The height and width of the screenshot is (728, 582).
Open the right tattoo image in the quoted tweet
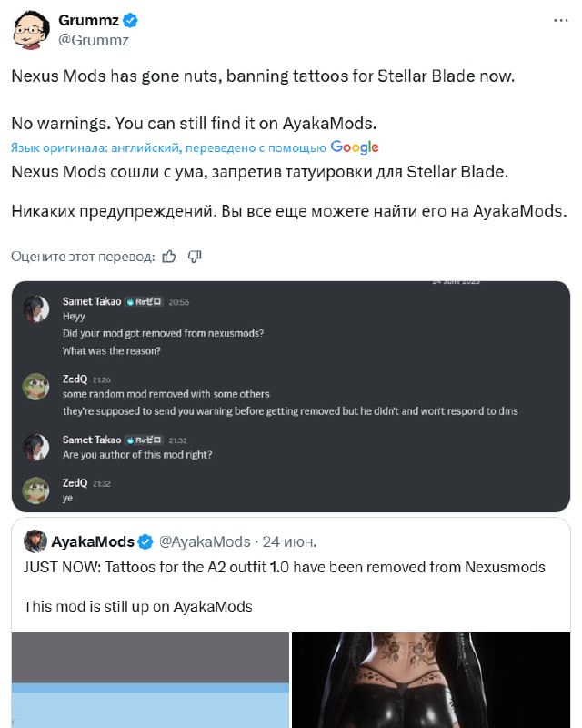point(430,680)
